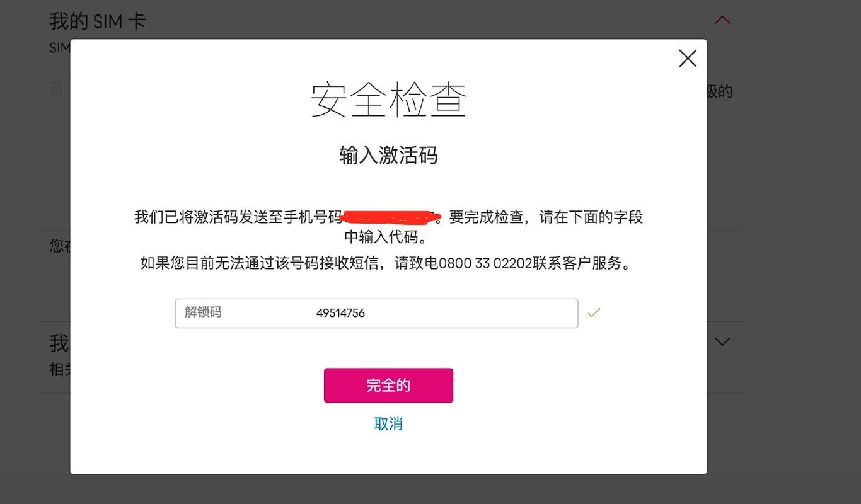The image size is (861, 504).
Task: Click the 取消 link
Action: click(388, 424)
